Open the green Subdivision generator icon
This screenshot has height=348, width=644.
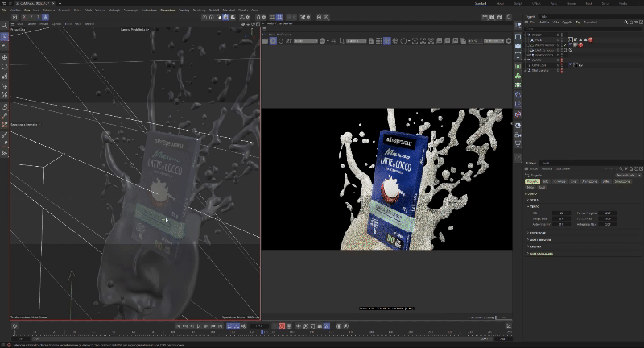tap(518, 66)
